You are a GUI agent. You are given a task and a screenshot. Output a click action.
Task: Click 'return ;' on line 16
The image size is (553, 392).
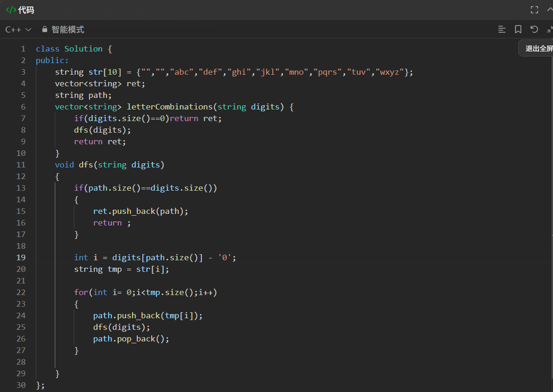pyautogui.click(x=112, y=223)
